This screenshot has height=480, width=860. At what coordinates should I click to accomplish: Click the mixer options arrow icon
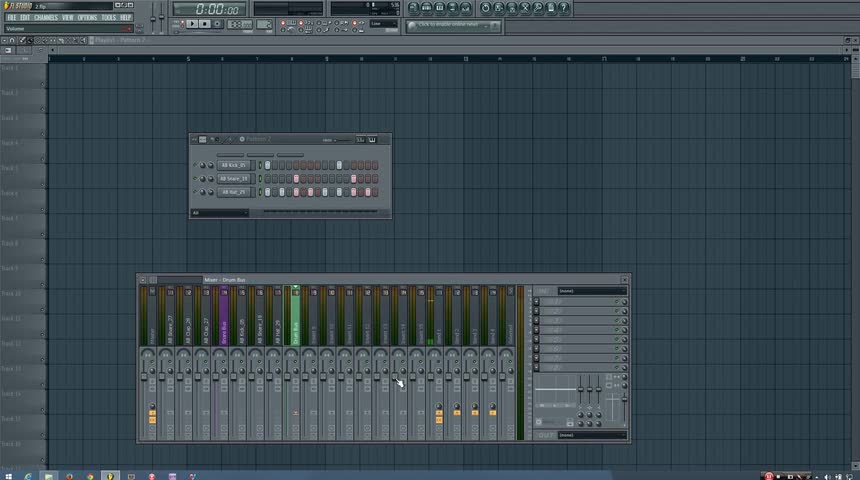142,280
